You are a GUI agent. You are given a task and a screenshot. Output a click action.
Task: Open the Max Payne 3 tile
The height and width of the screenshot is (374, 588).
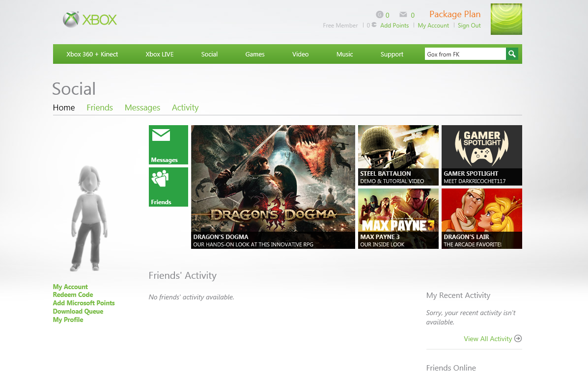pyautogui.click(x=398, y=218)
